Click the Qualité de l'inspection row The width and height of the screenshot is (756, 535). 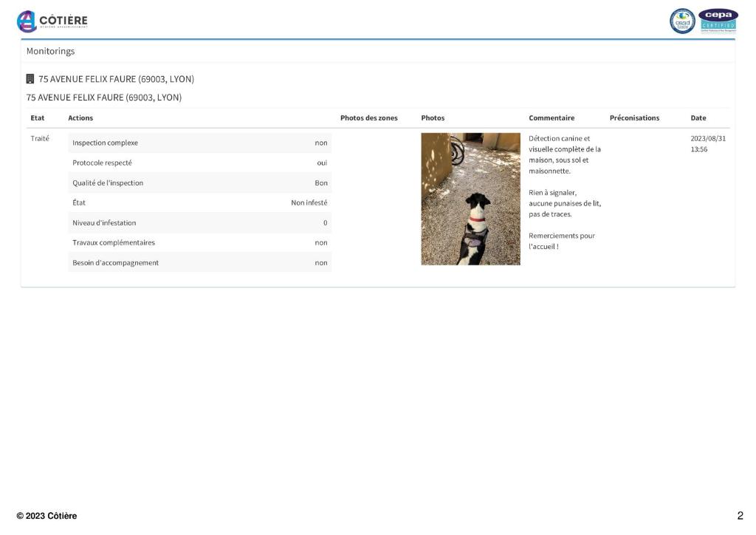coord(199,183)
